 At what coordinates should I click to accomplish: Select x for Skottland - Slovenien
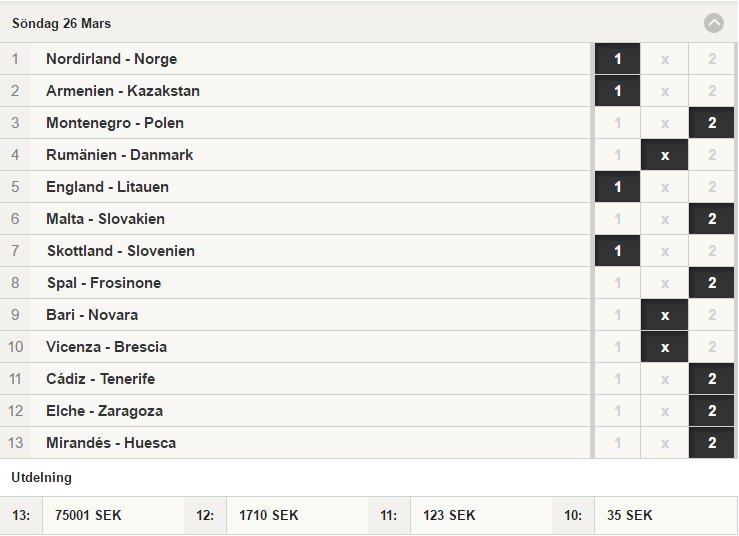pos(665,251)
